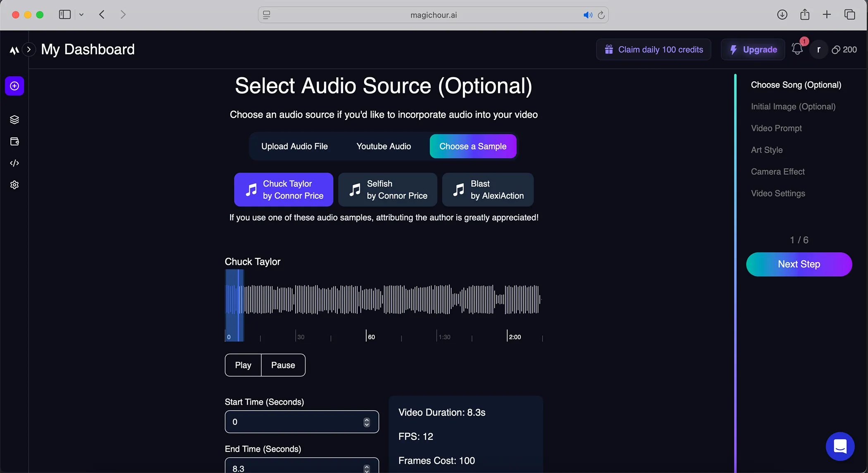Image resolution: width=868 pixels, height=473 pixels.
Task: Open the End Time stepper control
Action: point(366,468)
